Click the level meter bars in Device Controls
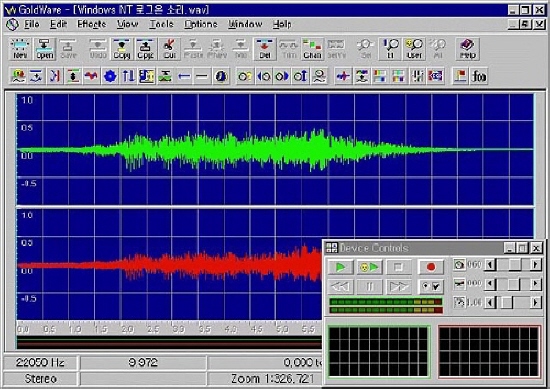The width and height of the screenshot is (550, 389). (x=386, y=306)
